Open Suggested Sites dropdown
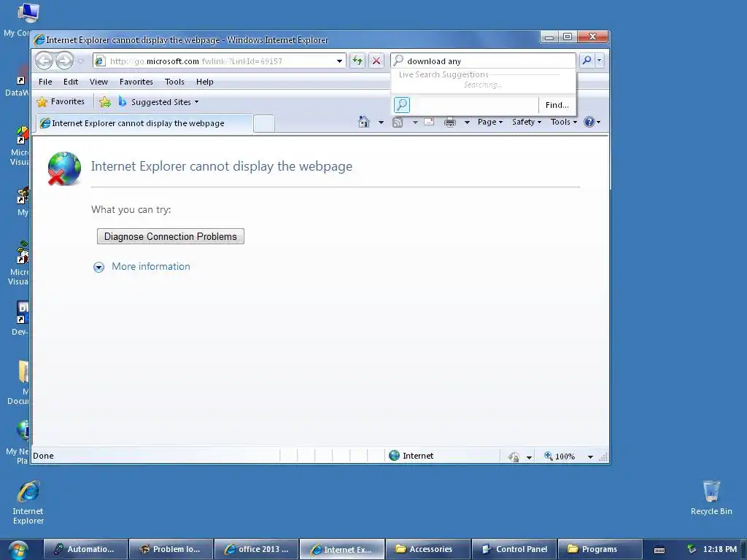This screenshot has width=747, height=560. [x=158, y=102]
